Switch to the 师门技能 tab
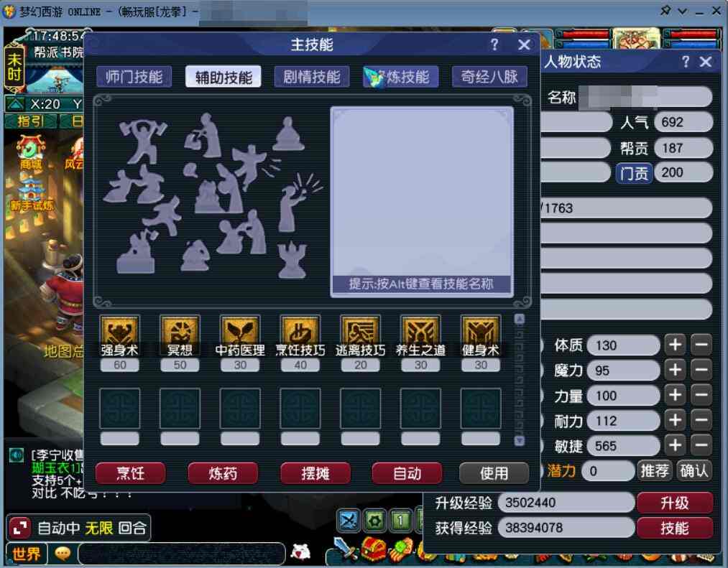 (x=134, y=77)
